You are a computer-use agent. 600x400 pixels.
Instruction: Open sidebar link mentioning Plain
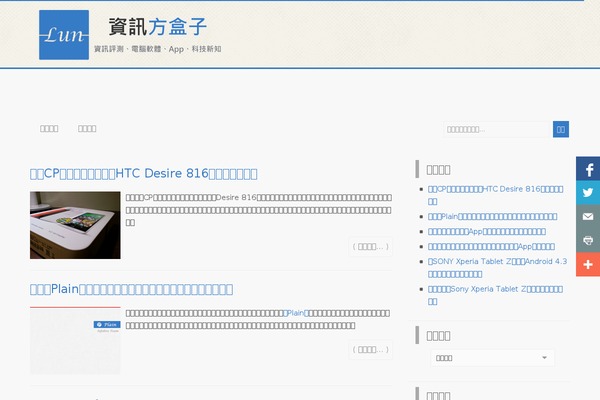tap(492, 217)
